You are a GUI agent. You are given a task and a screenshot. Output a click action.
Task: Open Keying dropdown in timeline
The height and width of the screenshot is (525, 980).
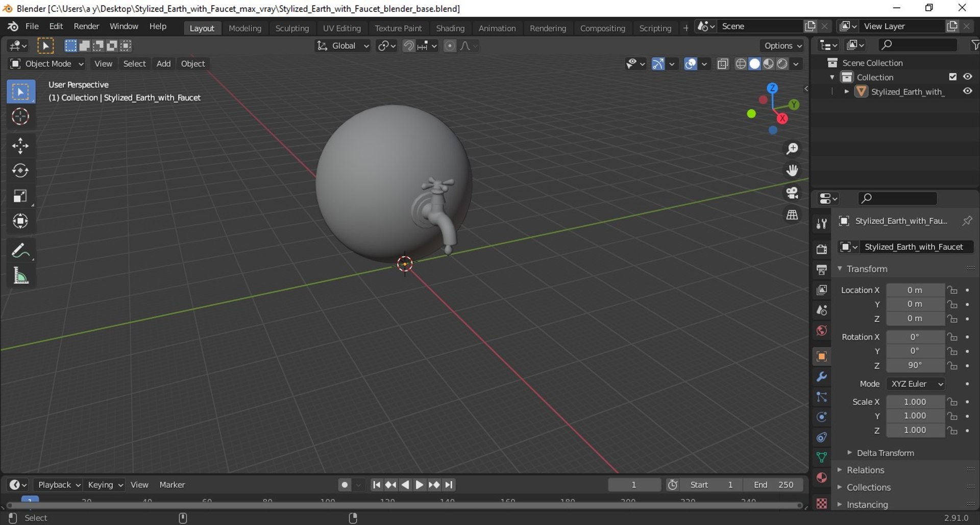[x=105, y=485]
